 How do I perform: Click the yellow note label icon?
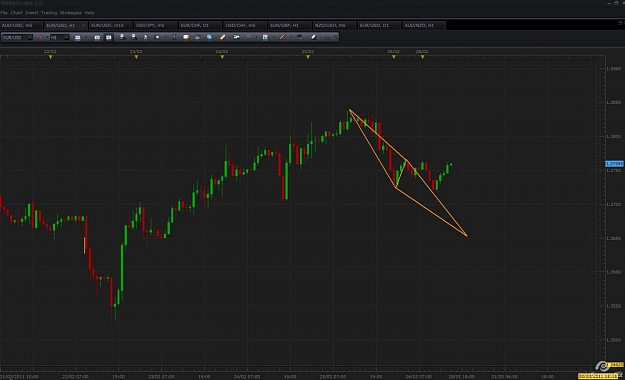[x=186, y=37]
